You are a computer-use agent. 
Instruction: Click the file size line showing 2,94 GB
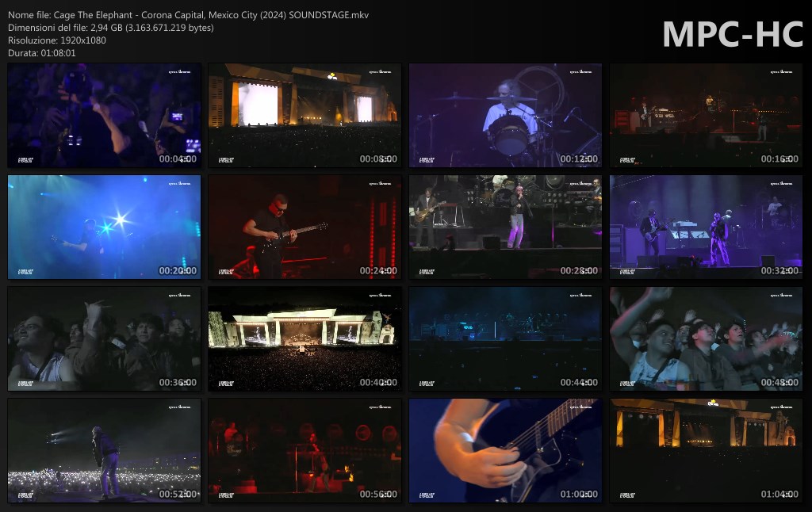pyautogui.click(x=110, y=28)
